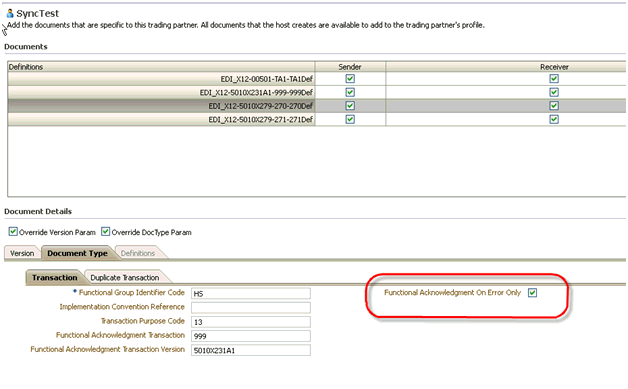Uncheck Sender for EDI_X12-00501-TA1-TA1Def
The height and width of the screenshot is (389, 628).
point(350,79)
